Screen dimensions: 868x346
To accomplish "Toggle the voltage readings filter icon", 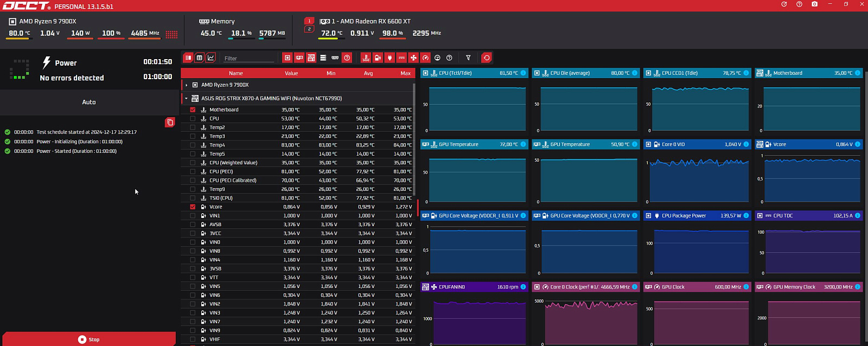I will (378, 57).
